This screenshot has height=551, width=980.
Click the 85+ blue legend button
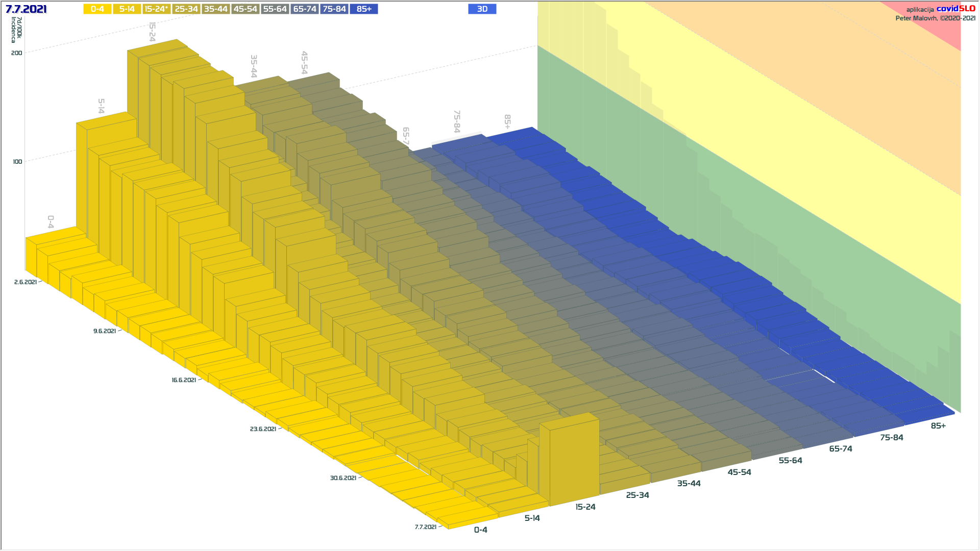tap(364, 9)
